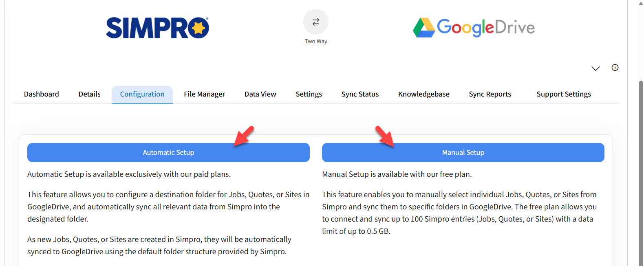Click the Google Drive logo
Screen dimensions: 644x266
[474, 28]
